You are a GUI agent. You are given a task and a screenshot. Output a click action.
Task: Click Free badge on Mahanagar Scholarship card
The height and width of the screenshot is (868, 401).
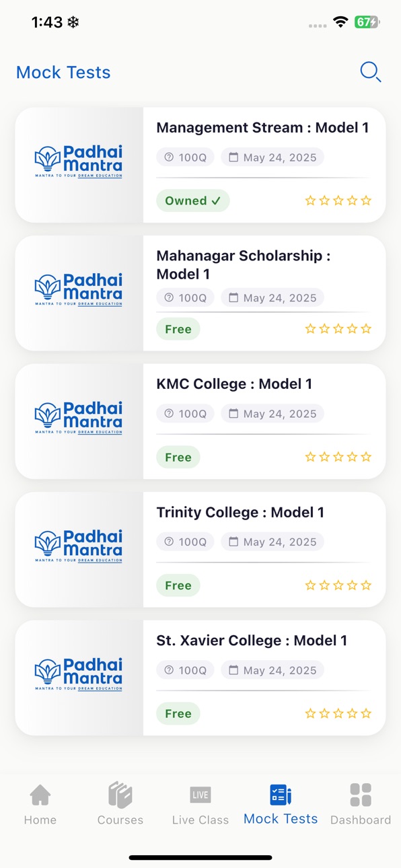178,329
